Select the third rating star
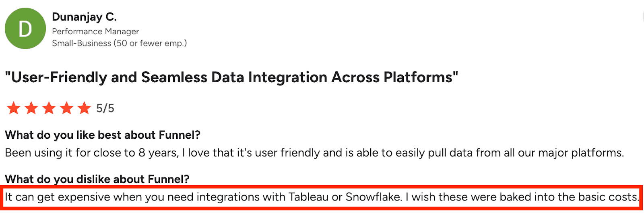644x217 pixels. (49, 108)
